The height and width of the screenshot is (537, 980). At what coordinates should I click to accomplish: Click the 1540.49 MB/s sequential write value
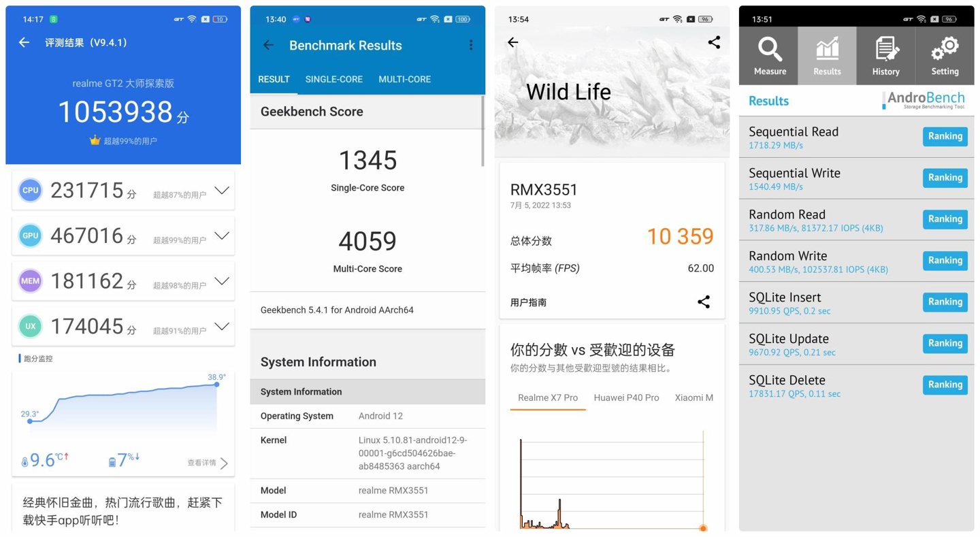[x=776, y=187]
